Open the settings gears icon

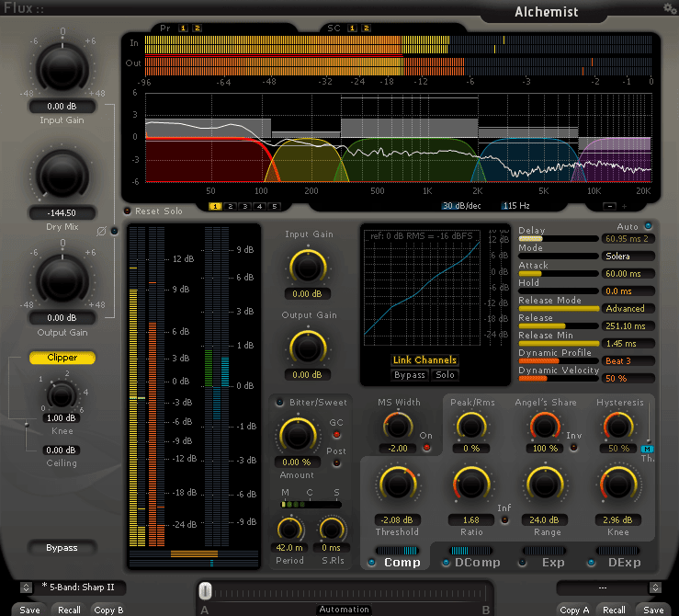pyautogui.click(x=671, y=7)
